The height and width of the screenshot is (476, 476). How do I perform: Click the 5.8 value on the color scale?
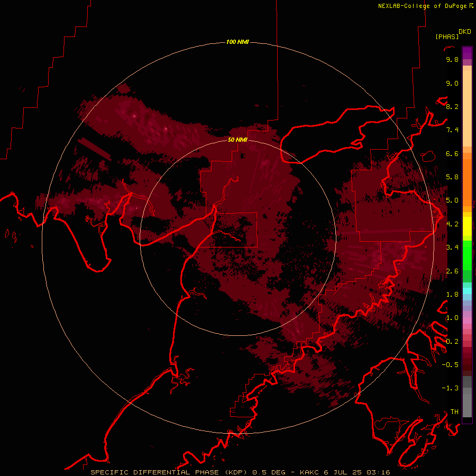click(x=452, y=177)
